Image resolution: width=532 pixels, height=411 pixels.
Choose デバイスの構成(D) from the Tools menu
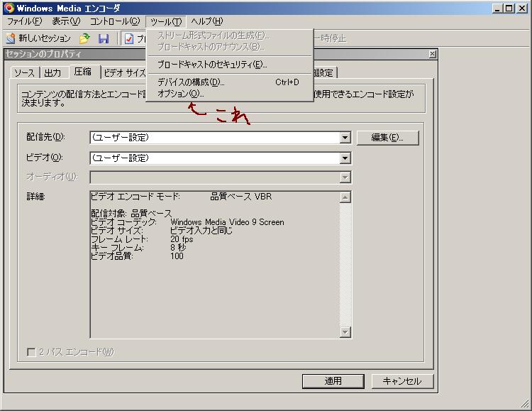229,82
